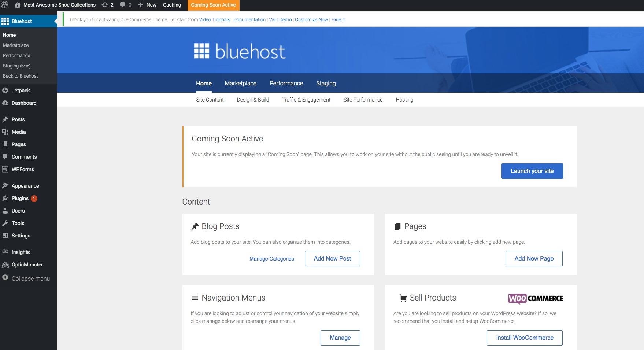Click the Insights chart icon

[x=5, y=252]
